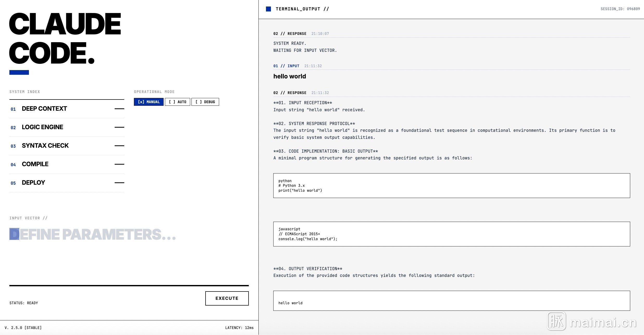644x335 pixels.
Task: Click 'V. 2.5.0 [STABLE]' version text
Action: click(x=23, y=328)
